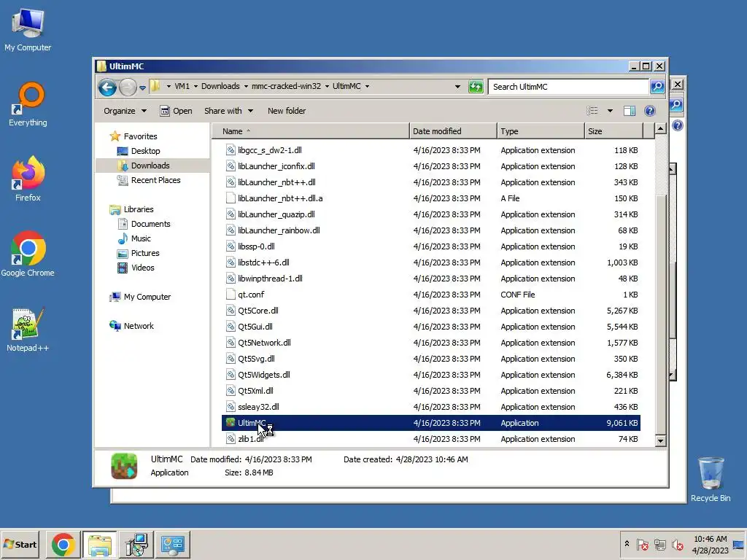Expand the Downloads breadcrumb arrow

pyautogui.click(x=246, y=86)
